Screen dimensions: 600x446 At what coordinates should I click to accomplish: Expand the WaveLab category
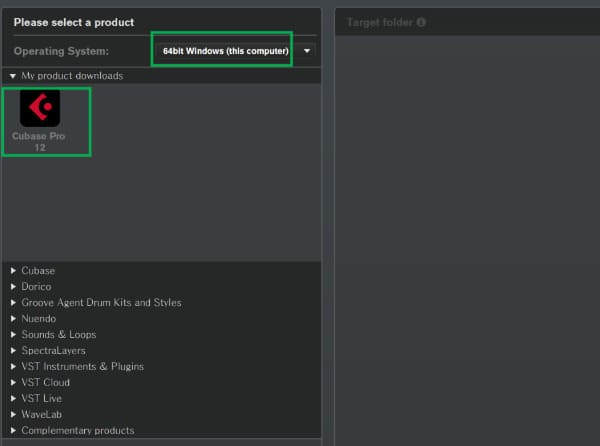[13, 414]
